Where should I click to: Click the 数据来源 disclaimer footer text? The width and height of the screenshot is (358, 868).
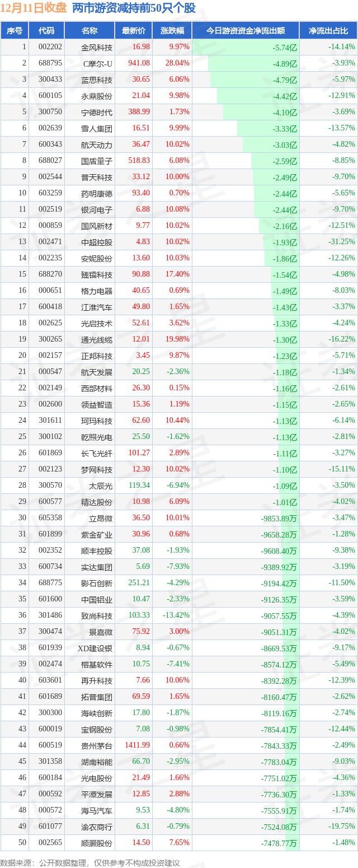point(90,863)
